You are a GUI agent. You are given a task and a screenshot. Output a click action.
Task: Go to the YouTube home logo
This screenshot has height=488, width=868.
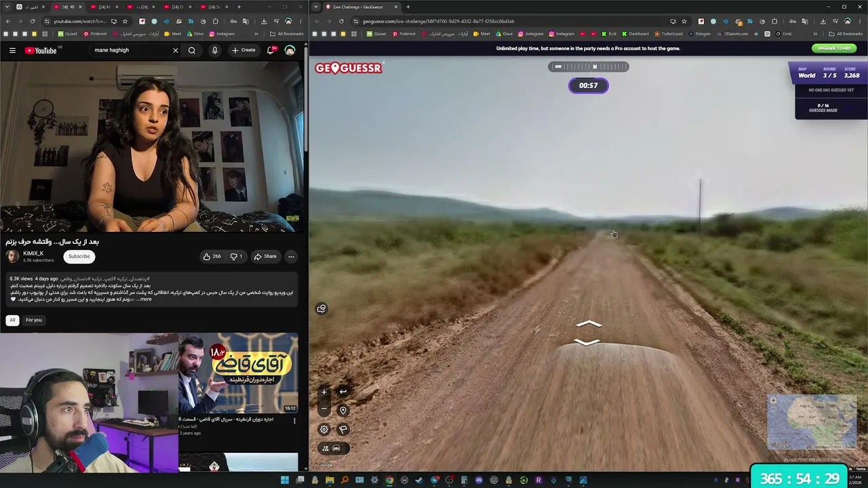(x=41, y=50)
